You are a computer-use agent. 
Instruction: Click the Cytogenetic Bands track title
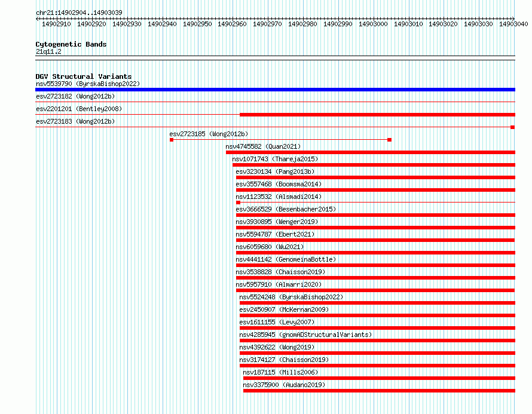pyautogui.click(x=71, y=44)
